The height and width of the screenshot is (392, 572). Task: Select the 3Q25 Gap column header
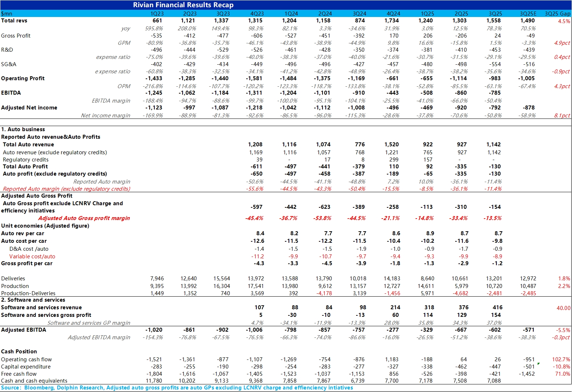point(557,14)
